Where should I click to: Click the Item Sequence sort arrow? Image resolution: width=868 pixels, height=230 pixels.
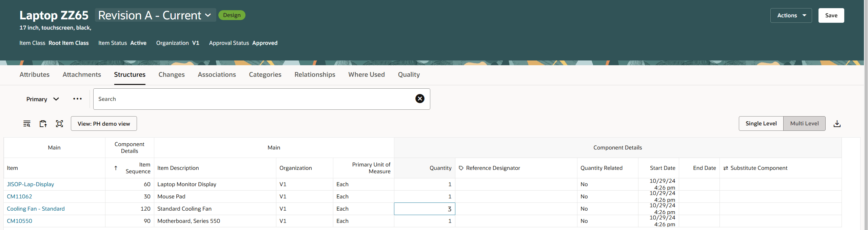116,168
